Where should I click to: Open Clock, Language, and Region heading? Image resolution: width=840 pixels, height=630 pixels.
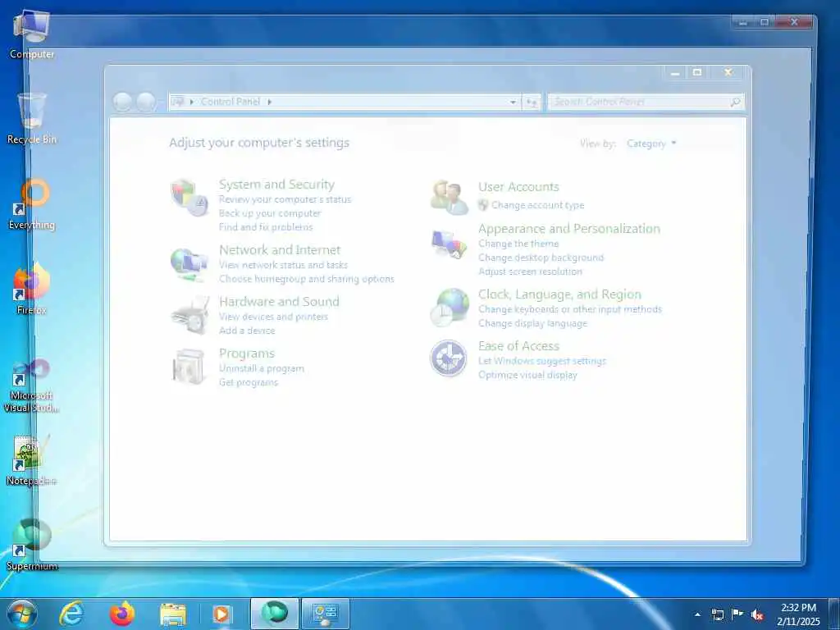(559, 294)
